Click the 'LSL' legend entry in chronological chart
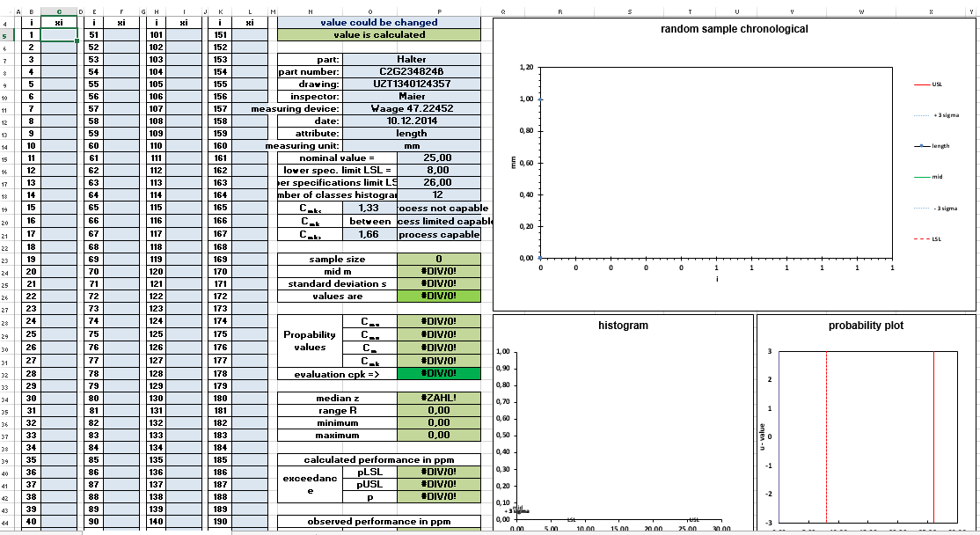The width and height of the screenshot is (980, 535). 928,238
